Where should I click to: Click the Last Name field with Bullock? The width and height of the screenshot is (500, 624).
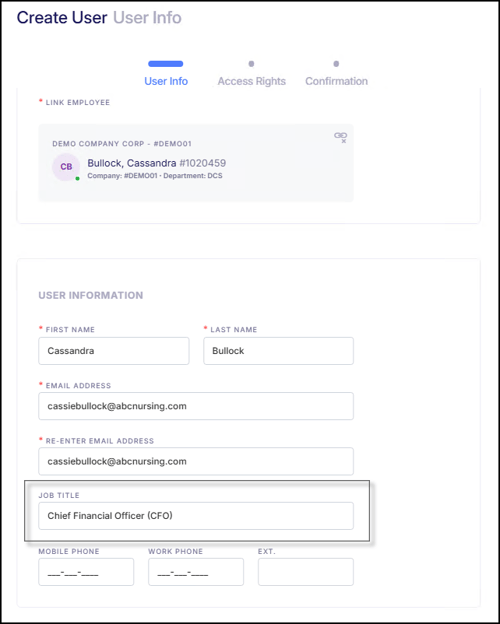pos(279,351)
